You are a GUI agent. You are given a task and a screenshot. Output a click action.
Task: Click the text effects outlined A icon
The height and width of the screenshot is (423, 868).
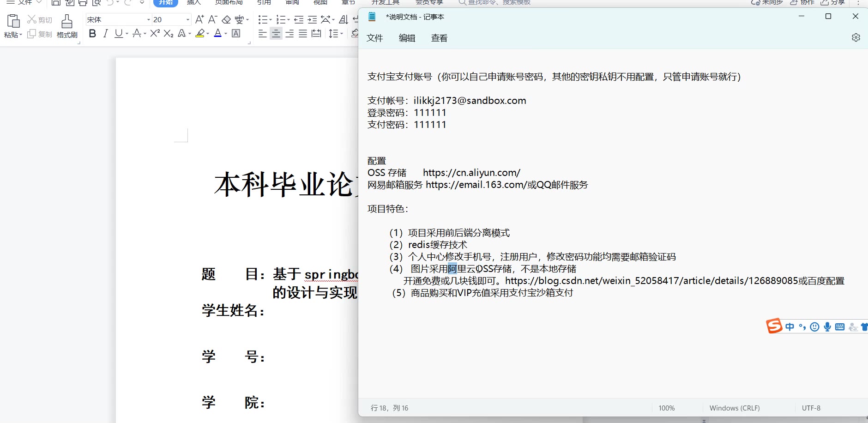[182, 33]
